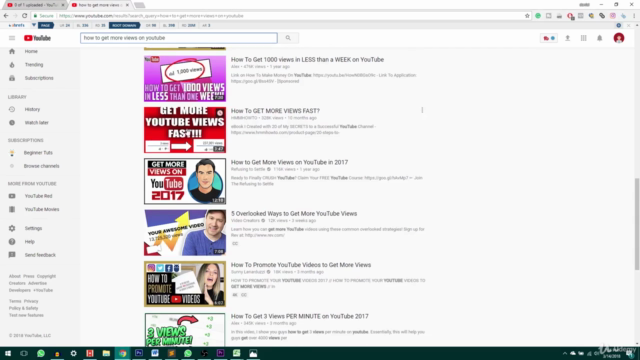
Task: Click the YouTube 2017 cartoon face thumbnail
Action: point(185,181)
